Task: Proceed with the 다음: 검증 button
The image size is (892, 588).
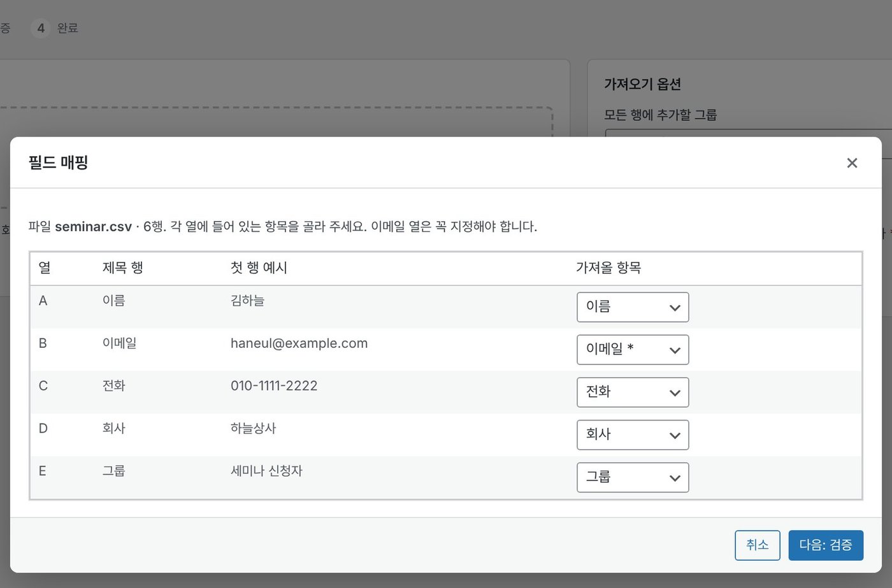Action: [826, 545]
